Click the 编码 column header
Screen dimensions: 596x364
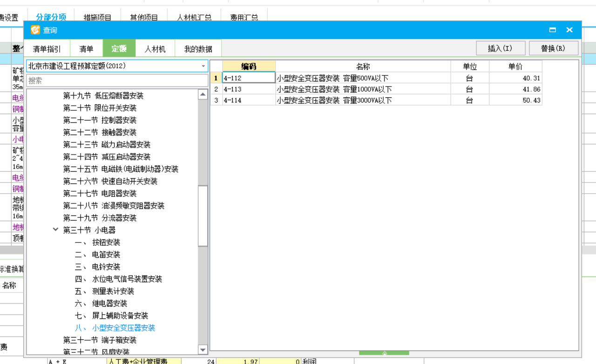(x=249, y=66)
